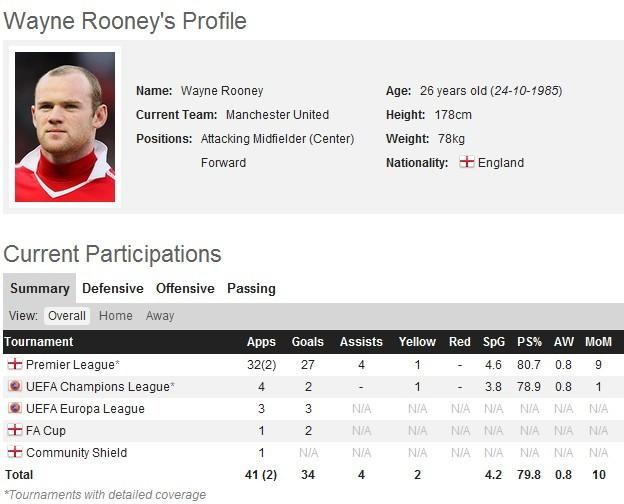The height and width of the screenshot is (504, 624).
Task: Click the UEFA Champions League badge icon
Action: coord(14,386)
